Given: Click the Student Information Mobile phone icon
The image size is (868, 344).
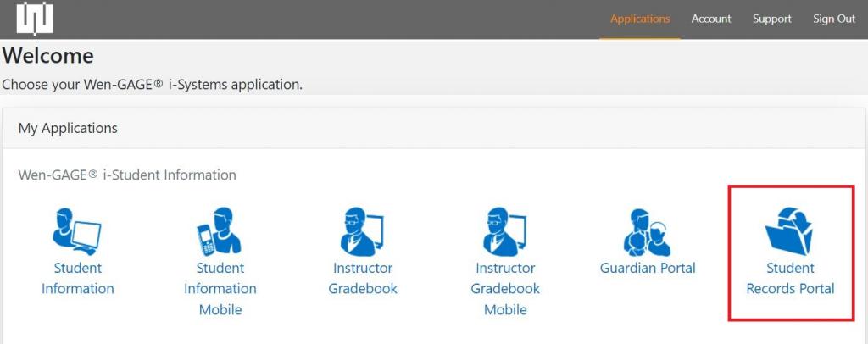Looking at the screenshot, I should [x=220, y=231].
